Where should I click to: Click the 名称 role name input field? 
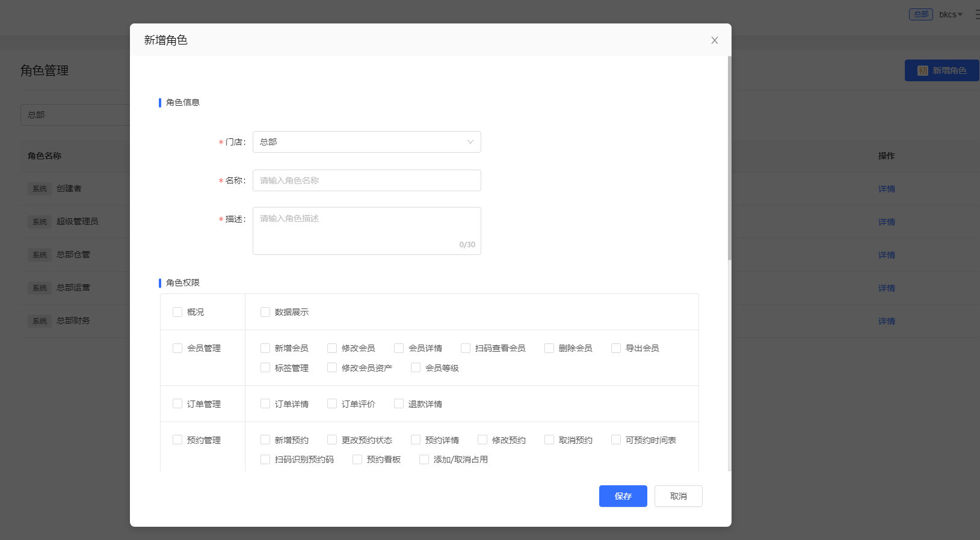367,180
